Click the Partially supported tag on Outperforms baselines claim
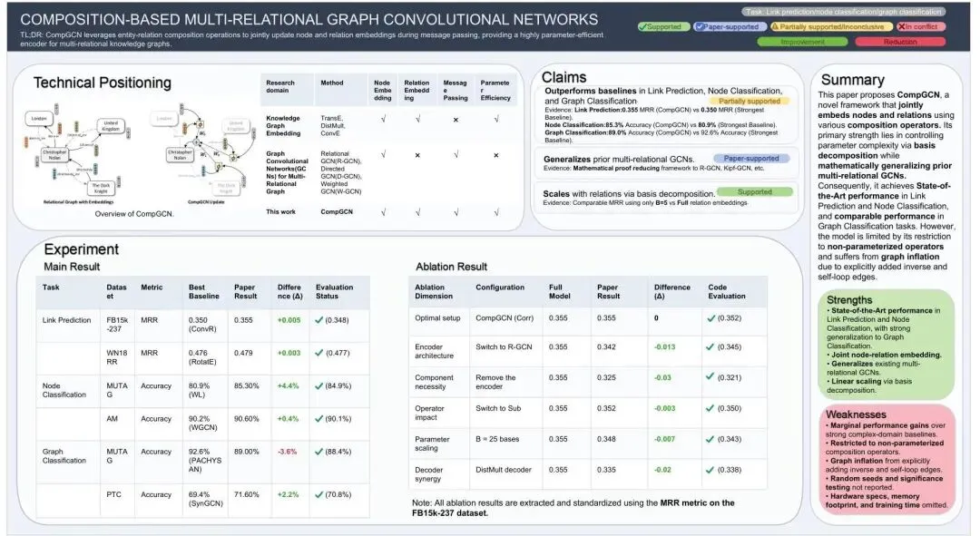 pyautogui.click(x=750, y=101)
